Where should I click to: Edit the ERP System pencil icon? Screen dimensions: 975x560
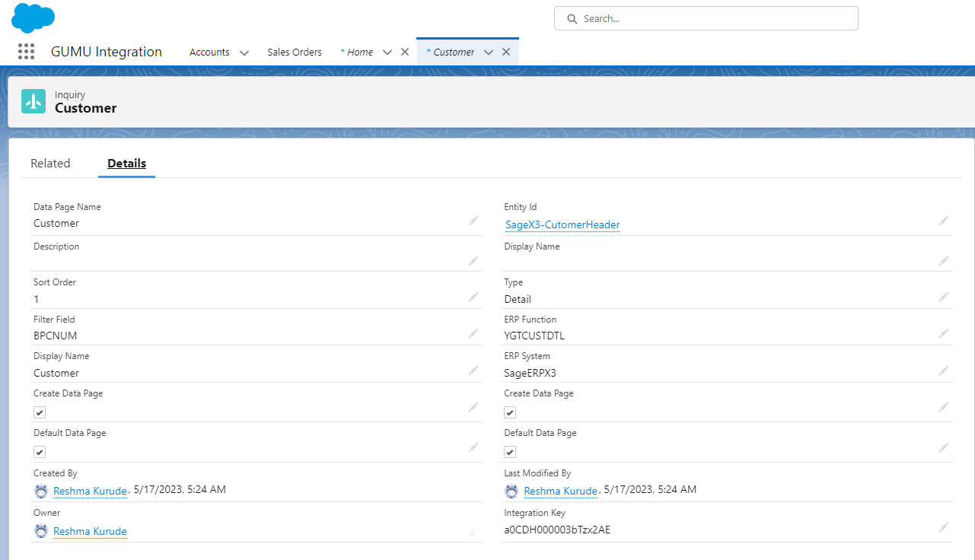click(x=944, y=370)
